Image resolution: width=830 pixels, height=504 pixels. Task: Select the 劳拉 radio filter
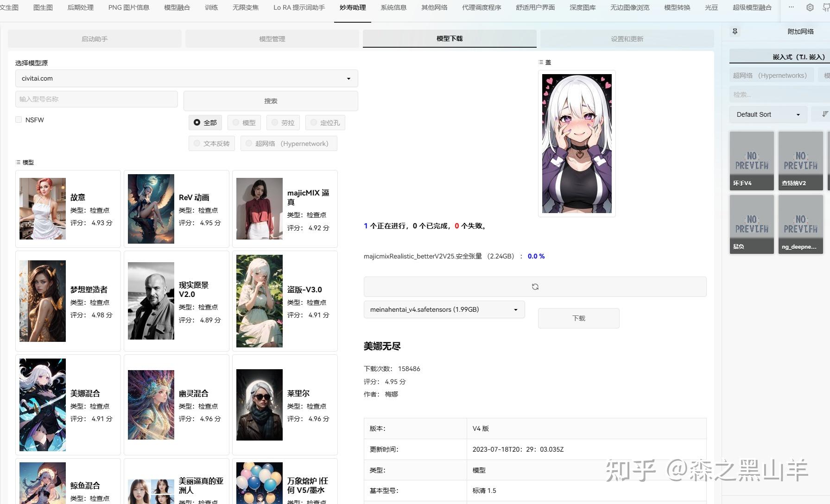click(x=283, y=123)
